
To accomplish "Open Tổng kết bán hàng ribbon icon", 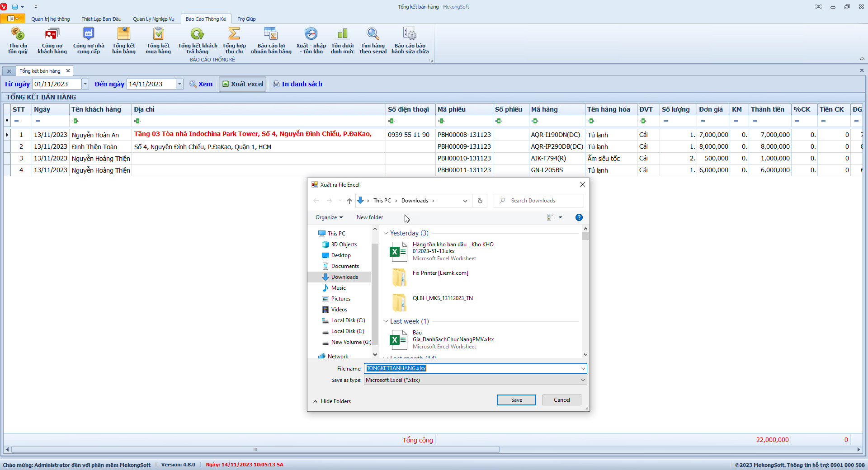I will click(x=124, y=41).
